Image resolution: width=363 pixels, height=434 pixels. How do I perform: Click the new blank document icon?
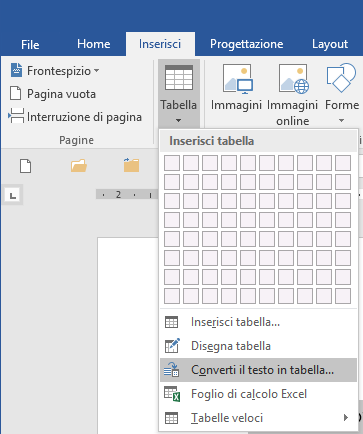click(x=26, y=166)
